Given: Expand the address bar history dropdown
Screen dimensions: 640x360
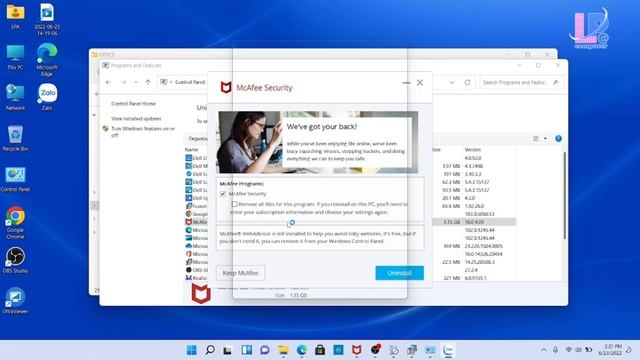Looking at the screenshot, I should [x=452, y=82].
